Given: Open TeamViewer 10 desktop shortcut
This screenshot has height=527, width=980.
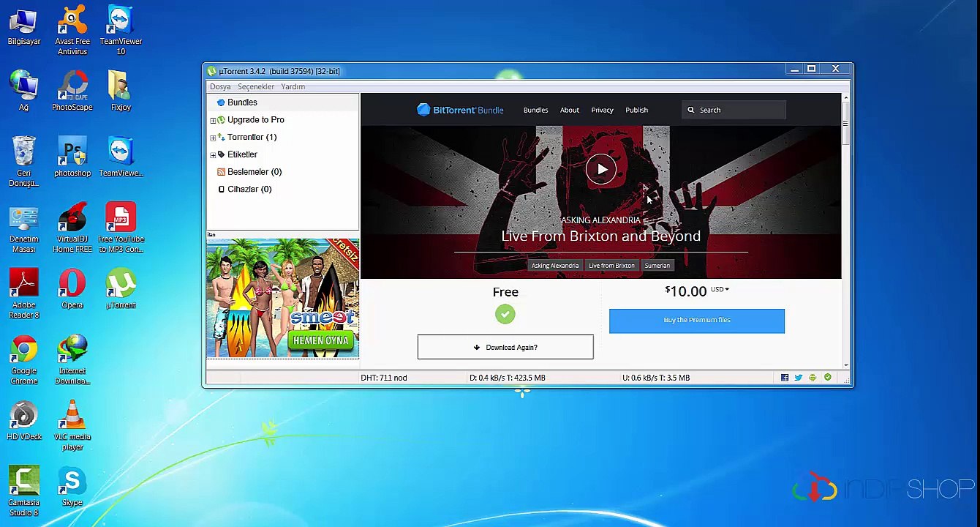Looking at the screenshot, I should pyautogui.click(x=121, y=31).
